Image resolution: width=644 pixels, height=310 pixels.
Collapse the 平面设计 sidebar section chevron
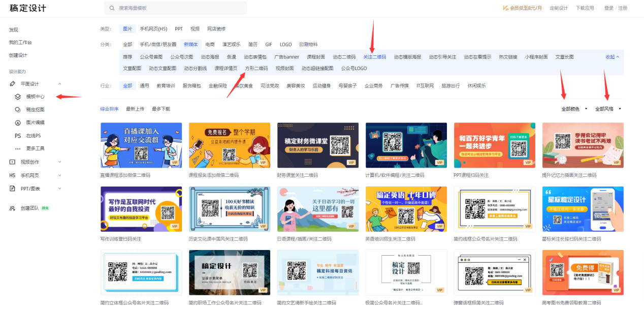[x=59, y=84]
